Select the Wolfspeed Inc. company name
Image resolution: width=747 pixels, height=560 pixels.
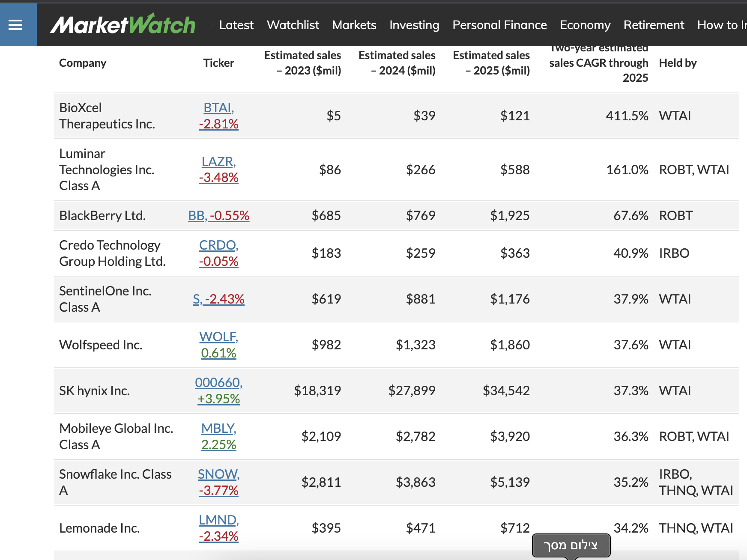coord(101,345)
